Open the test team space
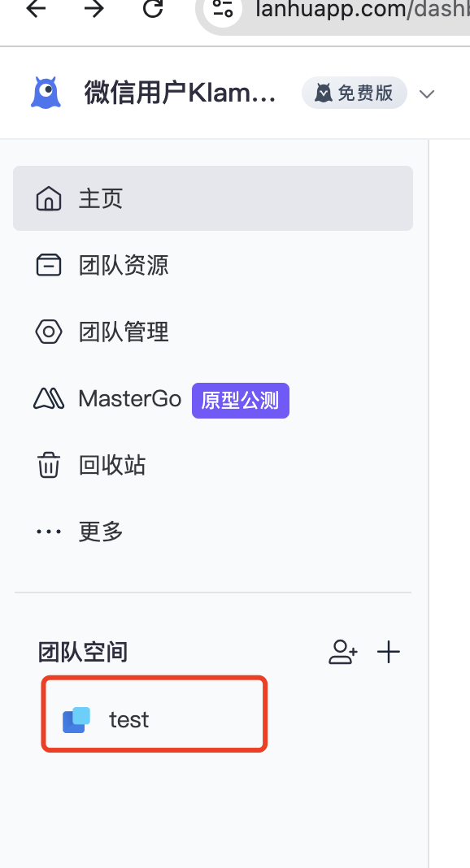Viewport: 470px width, 868px height. point(154,714)
